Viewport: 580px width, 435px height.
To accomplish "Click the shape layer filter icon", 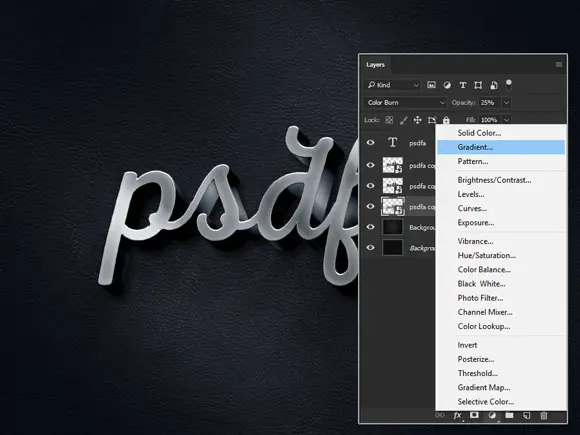I will pyautogui.click(x=478, y=85).
